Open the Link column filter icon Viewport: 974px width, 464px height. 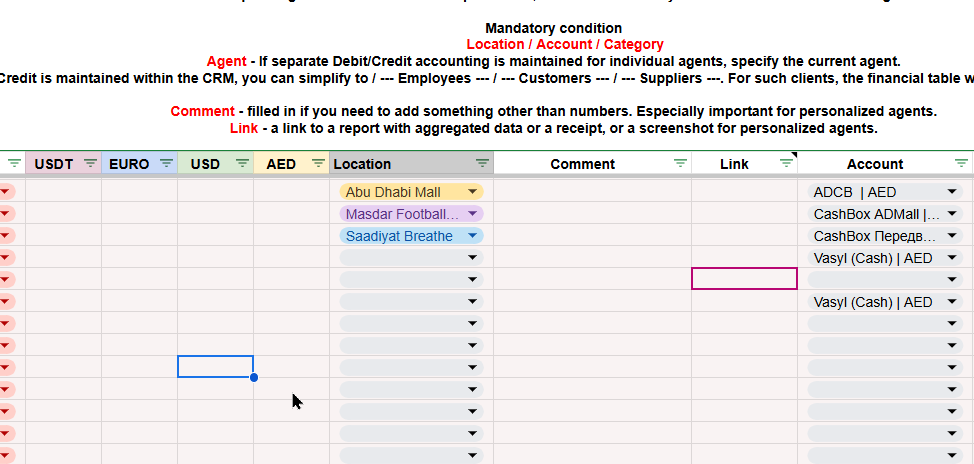pyautogui.click(x=784, y=163)
